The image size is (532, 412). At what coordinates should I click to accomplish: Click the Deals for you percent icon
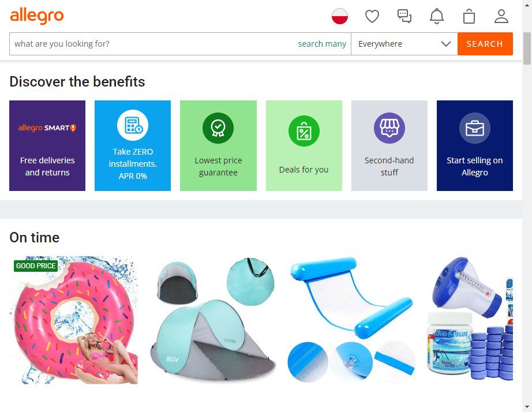point(304,131)
